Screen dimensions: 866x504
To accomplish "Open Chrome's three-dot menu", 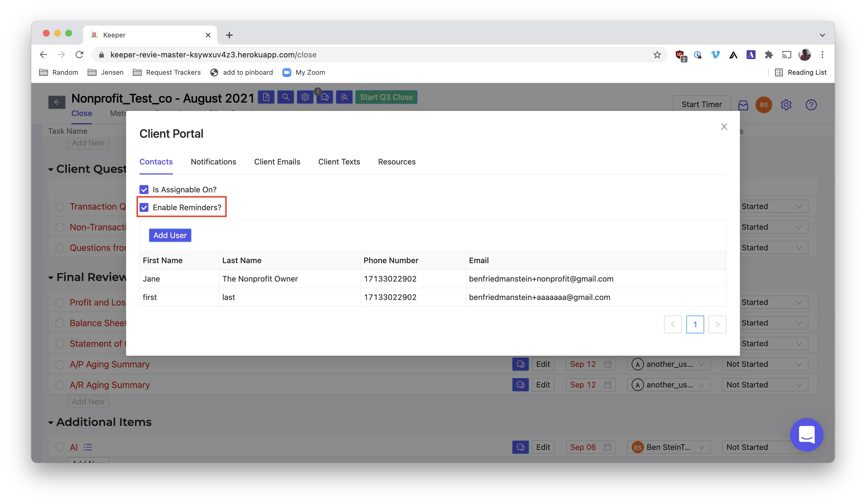I will 822,55.
